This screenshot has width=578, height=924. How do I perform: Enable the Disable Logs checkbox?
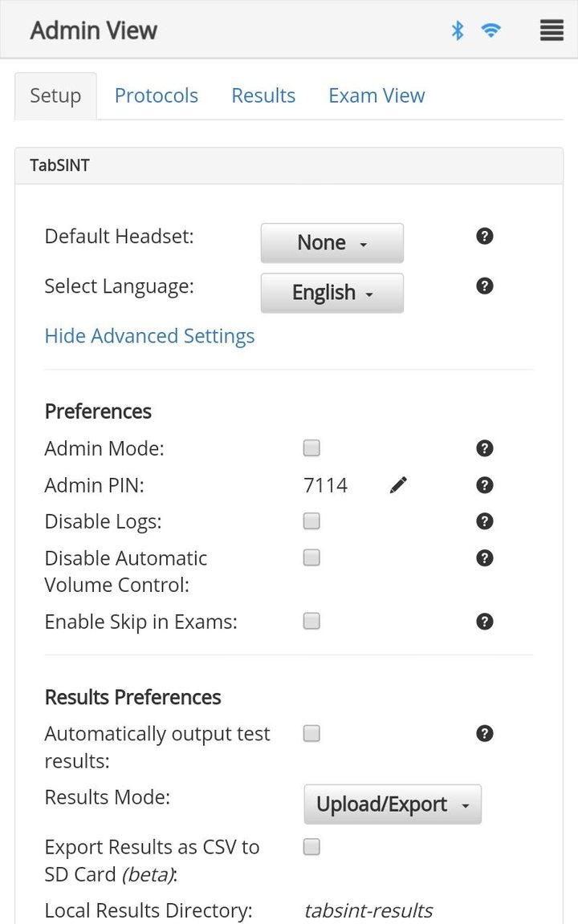tap(311, 521)
